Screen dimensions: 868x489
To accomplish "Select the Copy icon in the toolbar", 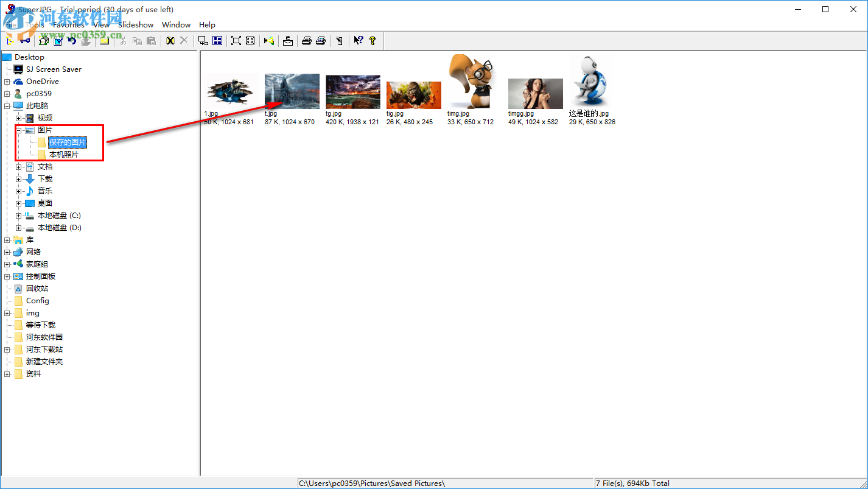I will [x=137, y=41].
